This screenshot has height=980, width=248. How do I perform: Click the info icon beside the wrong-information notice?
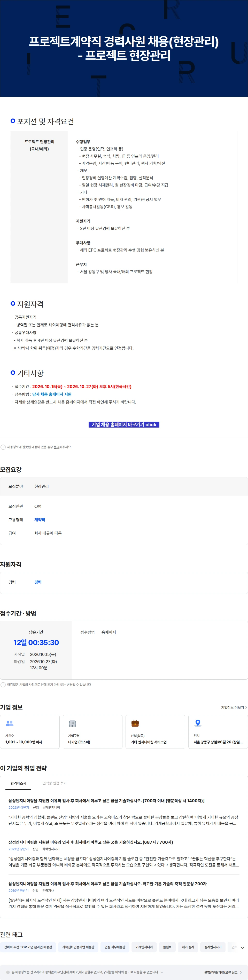click(3, 447)
